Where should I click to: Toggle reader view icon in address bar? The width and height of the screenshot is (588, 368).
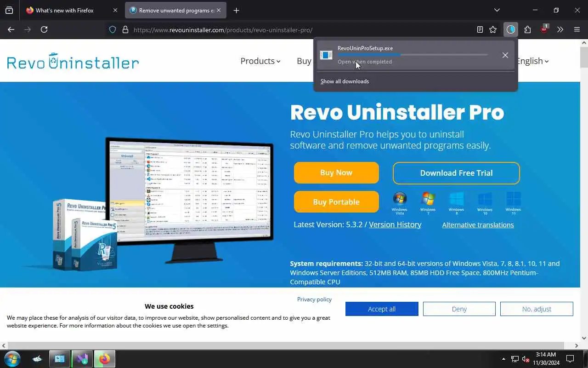(480, 29)
